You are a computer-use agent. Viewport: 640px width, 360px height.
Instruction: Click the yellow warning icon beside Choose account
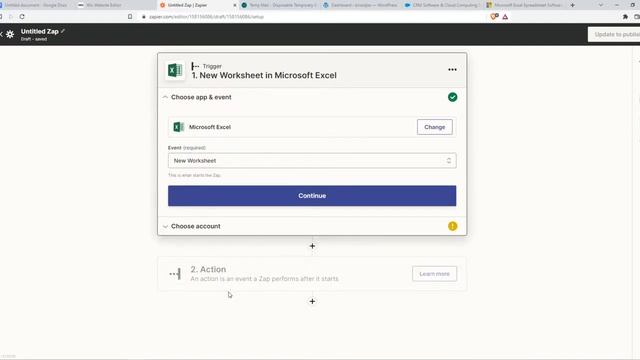452,226
